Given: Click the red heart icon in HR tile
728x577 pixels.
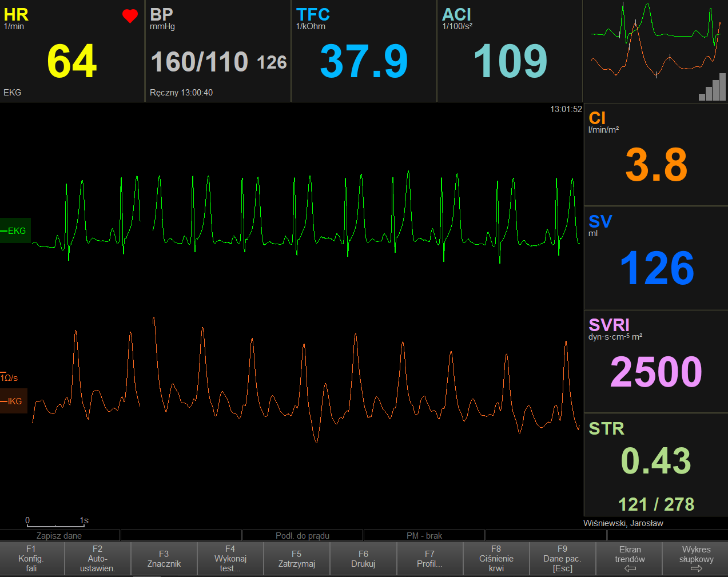Looking at the screenshot, I should click(130, 16).
